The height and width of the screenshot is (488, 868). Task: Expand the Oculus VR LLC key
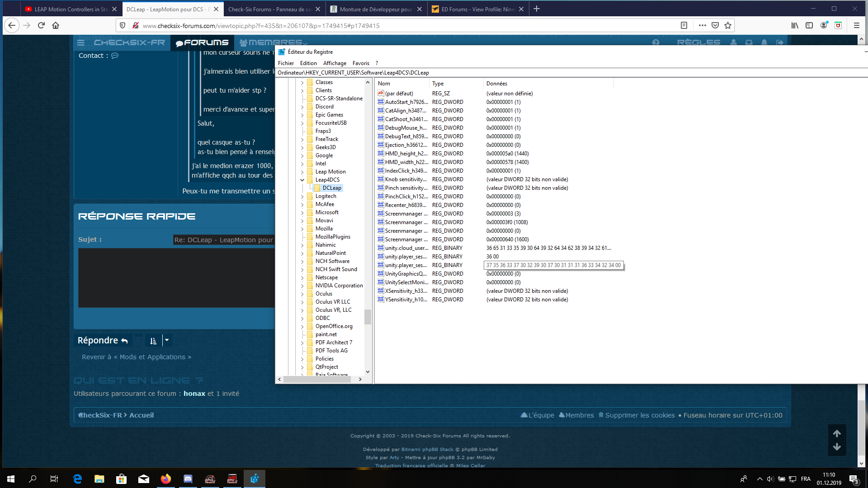click(302, 302)
